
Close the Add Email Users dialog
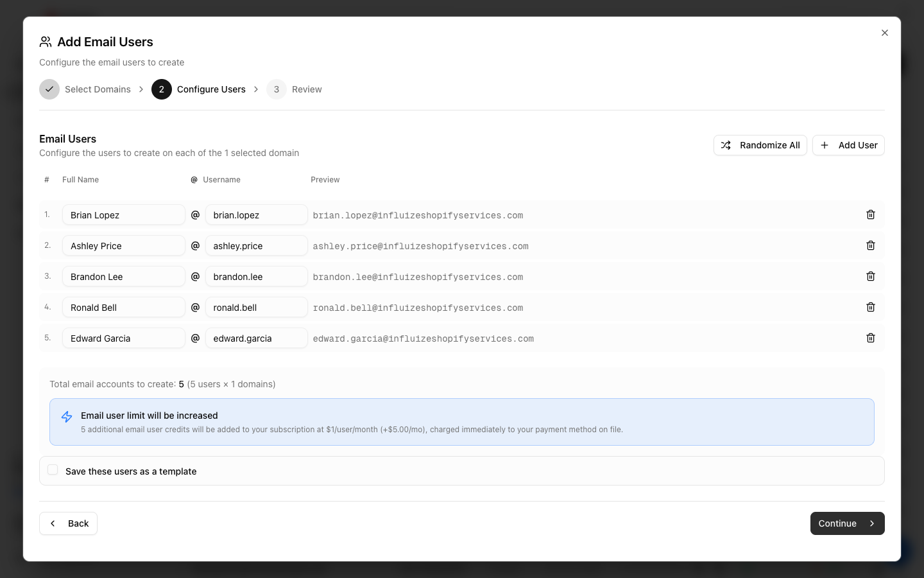pyautogui.click(x=885, y=33)
